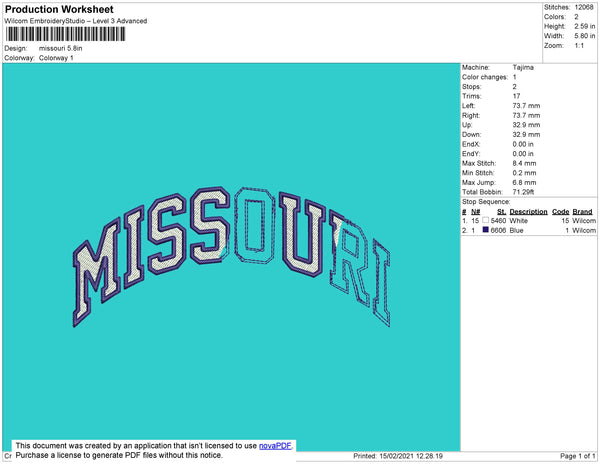Click the design name 'missouri 5.8in'
This screenshot has height=464, width=600.
(60, 49)
